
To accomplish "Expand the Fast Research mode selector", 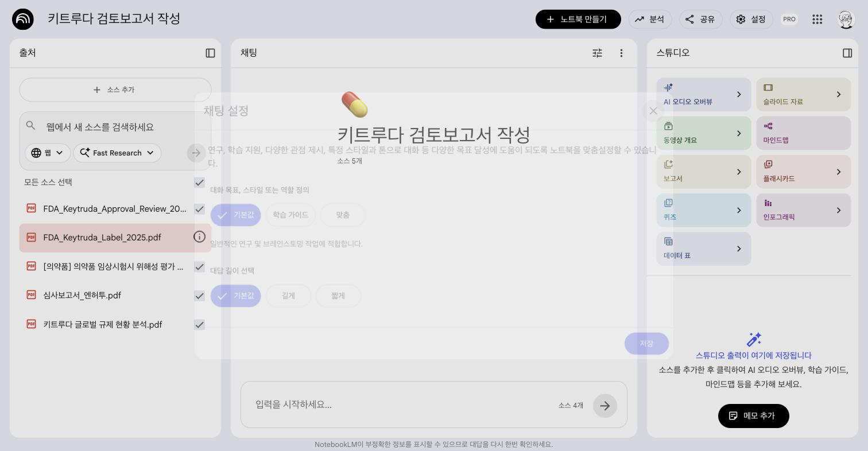I will 117,153.
